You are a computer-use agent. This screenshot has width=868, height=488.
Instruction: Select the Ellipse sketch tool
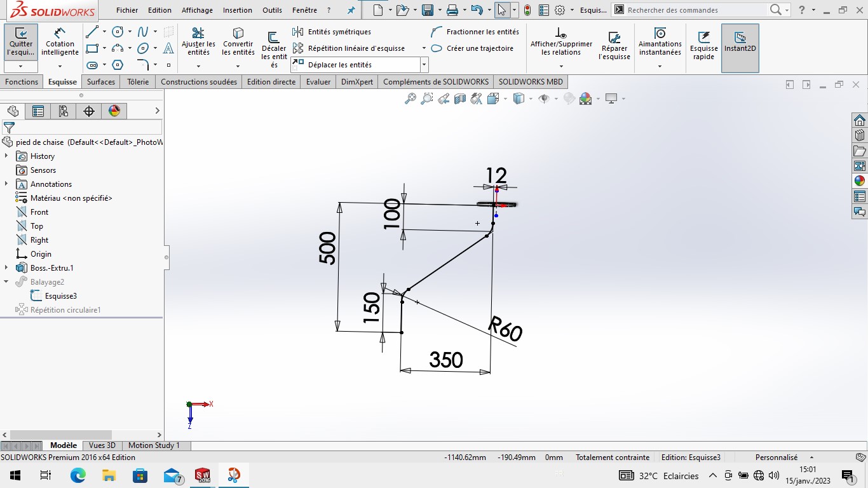[x=143, y=48]
